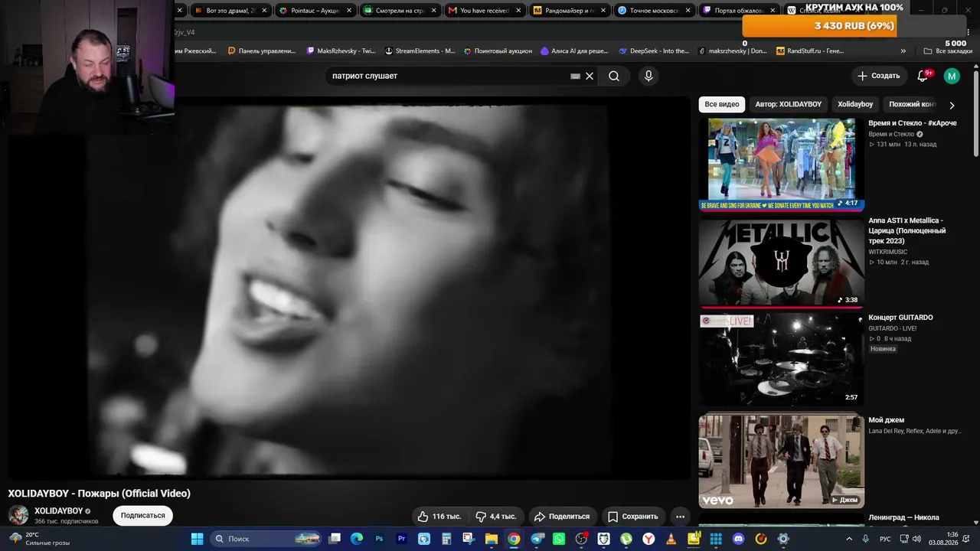Image resolution: width=980 pixels, height=551 pixels.
Task: Open the Calculator from the taskbar
Action: click(x=446, y=539)
